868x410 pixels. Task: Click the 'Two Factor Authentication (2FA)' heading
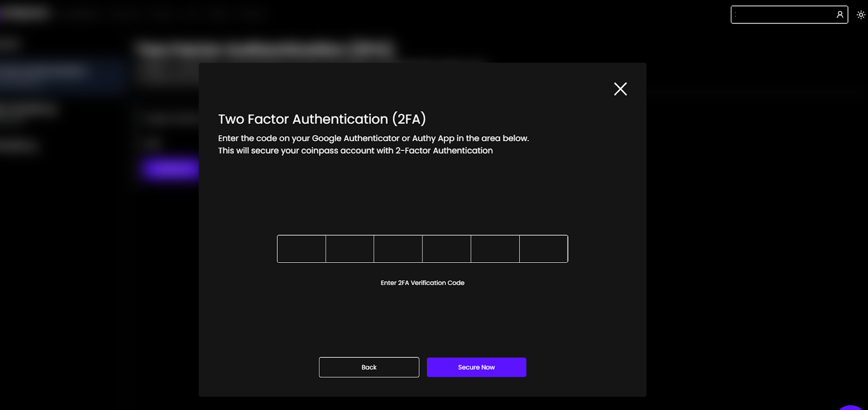(x=322, y=119)
